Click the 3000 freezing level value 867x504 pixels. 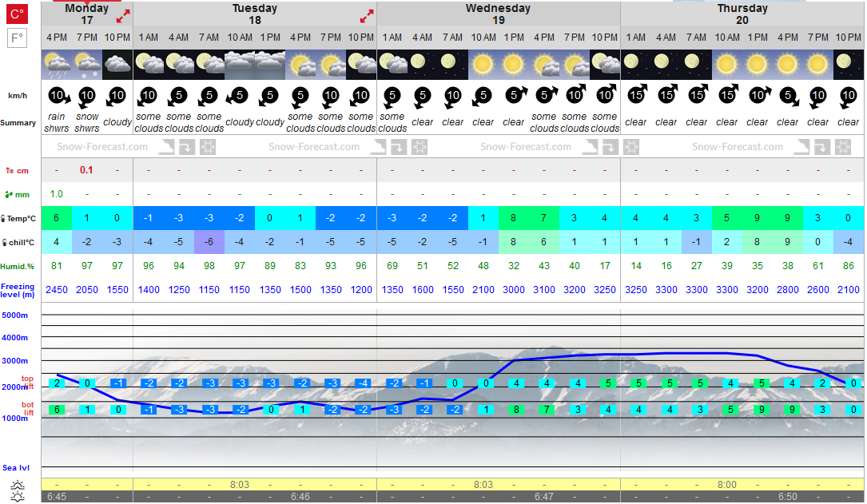514,290
